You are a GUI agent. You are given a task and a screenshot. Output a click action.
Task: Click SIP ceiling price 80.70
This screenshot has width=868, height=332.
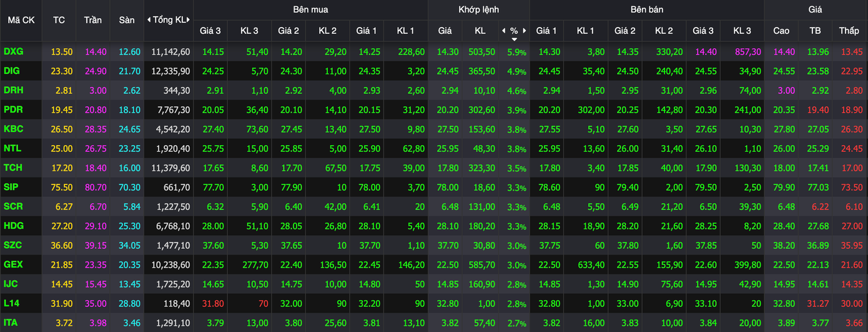[95, 188]
